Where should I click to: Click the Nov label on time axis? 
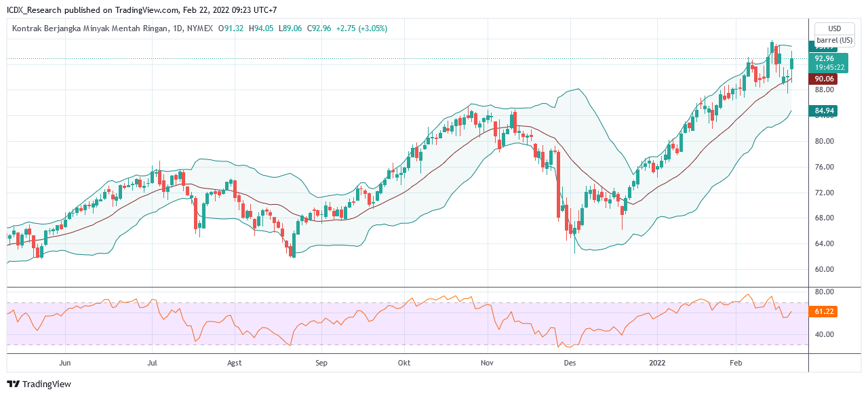click(486, 363)
